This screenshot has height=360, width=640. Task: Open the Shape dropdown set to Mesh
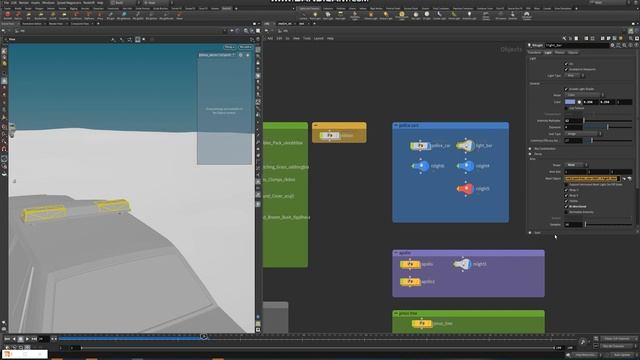576,165
